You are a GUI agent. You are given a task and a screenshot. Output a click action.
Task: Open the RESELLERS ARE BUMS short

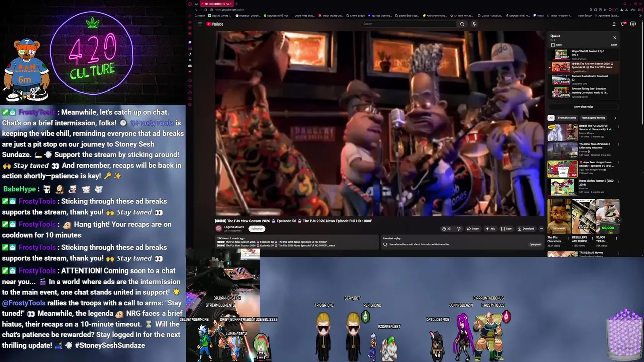(x=583, y=217)
